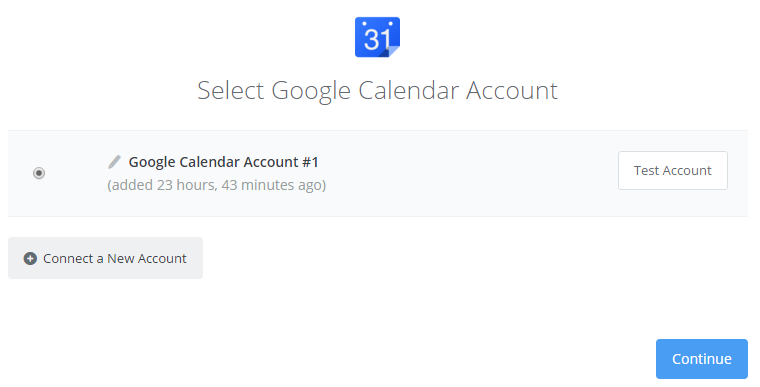The height and width of the screenshot is (387, 760).
Task: Click the added 23 hours ago timestamp
Action: 217,185
